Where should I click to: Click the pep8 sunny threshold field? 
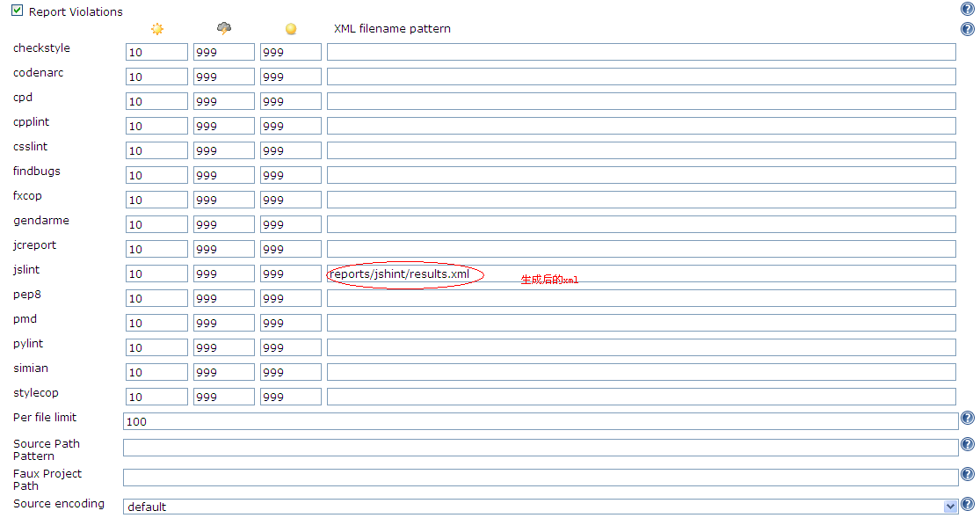coord(156,298)
